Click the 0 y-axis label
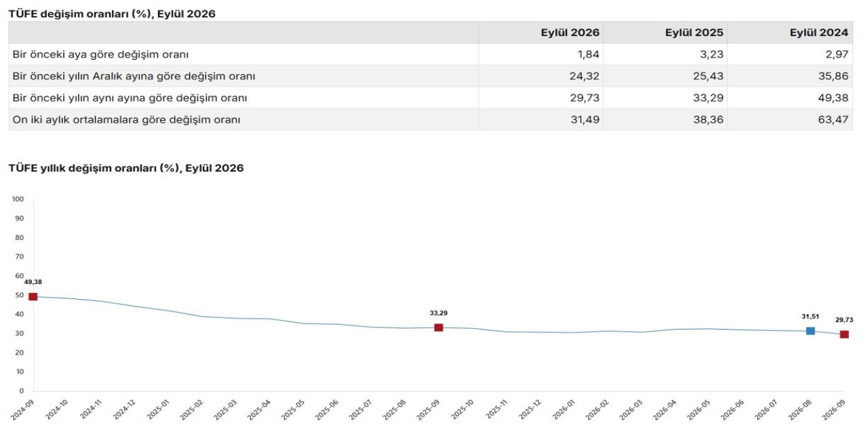 click(22, 391)
